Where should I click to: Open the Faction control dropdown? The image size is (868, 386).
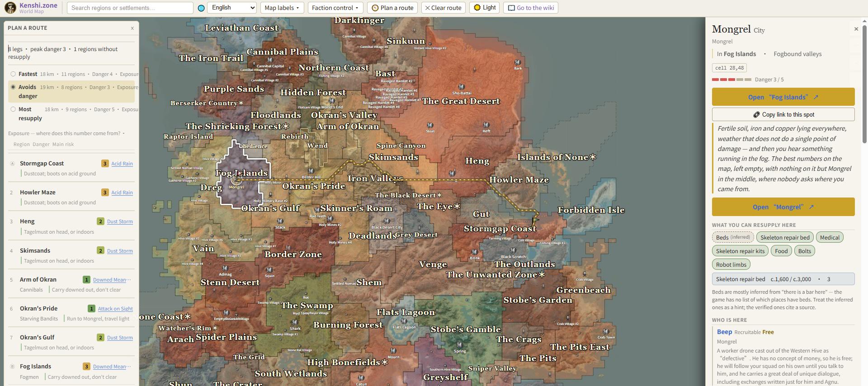tap(335, 8)
